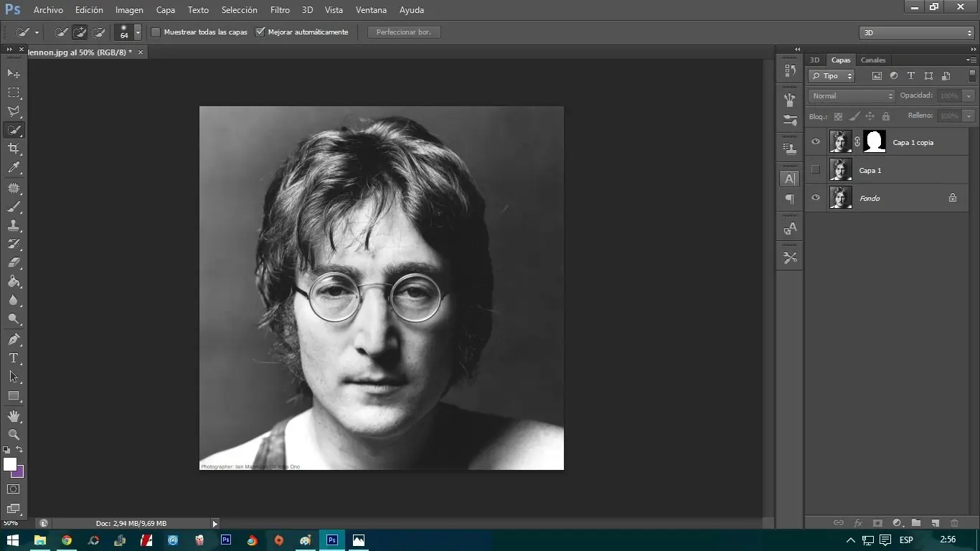Hide the Capa 1 copia layer
This screenshot has width=980, height=551.
(x=815, y=142)
